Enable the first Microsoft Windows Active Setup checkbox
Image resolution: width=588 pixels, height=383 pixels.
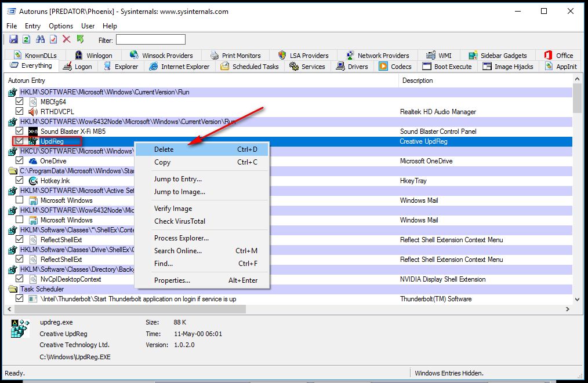20,200
